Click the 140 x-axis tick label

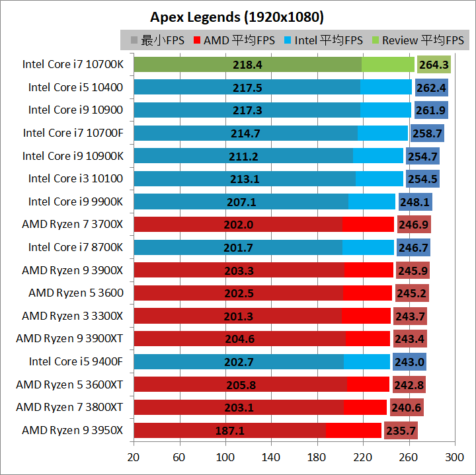(271, 457)
